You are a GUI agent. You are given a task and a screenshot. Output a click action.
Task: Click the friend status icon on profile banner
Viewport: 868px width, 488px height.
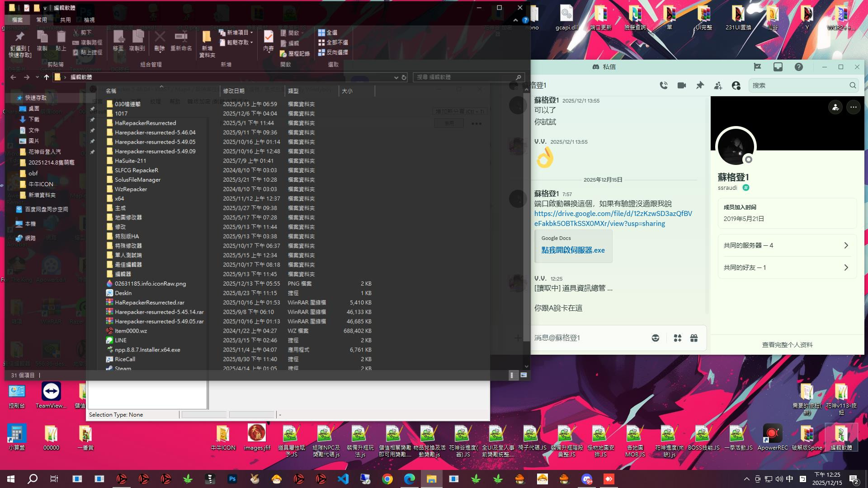(x=835, y=107)
